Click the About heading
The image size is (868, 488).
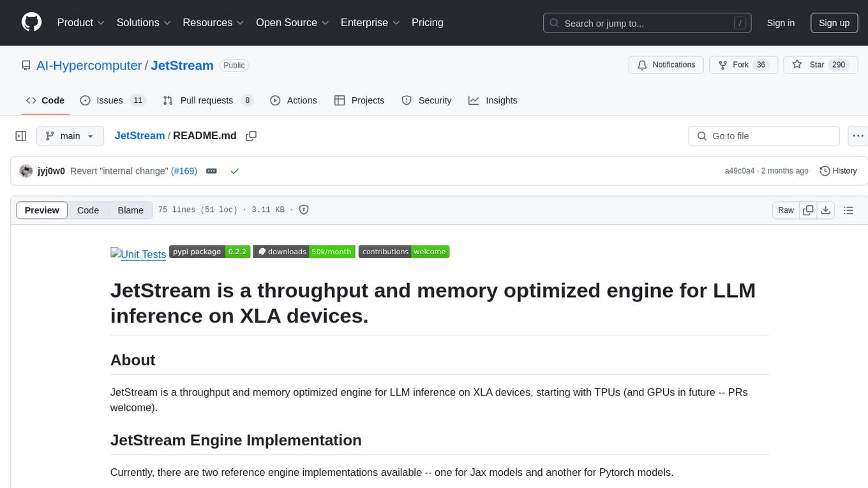[133, 360]
